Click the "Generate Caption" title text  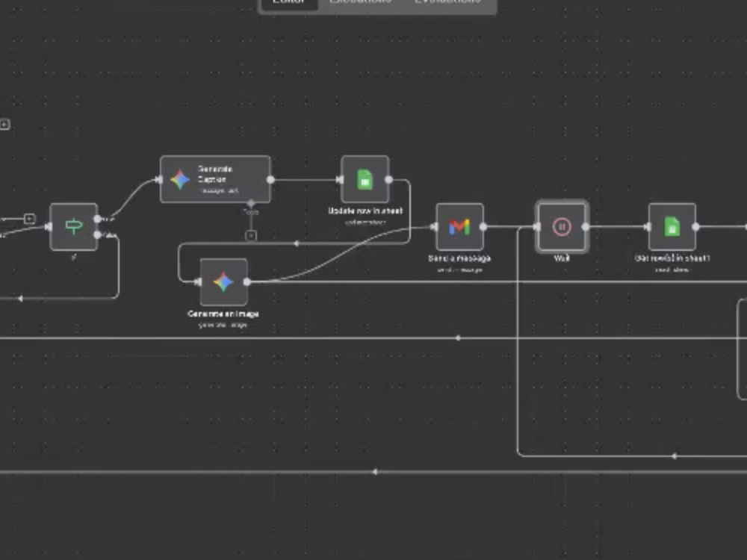tap(215, 174)
